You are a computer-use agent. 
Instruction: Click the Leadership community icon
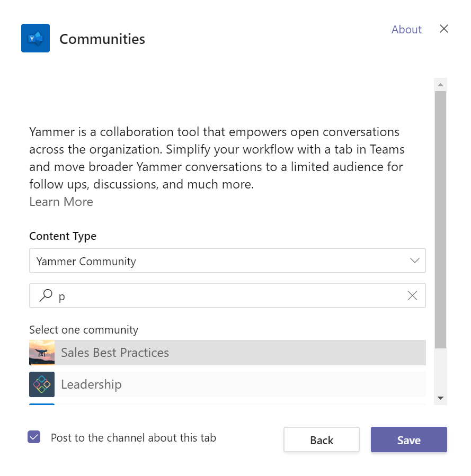(42, 384)
